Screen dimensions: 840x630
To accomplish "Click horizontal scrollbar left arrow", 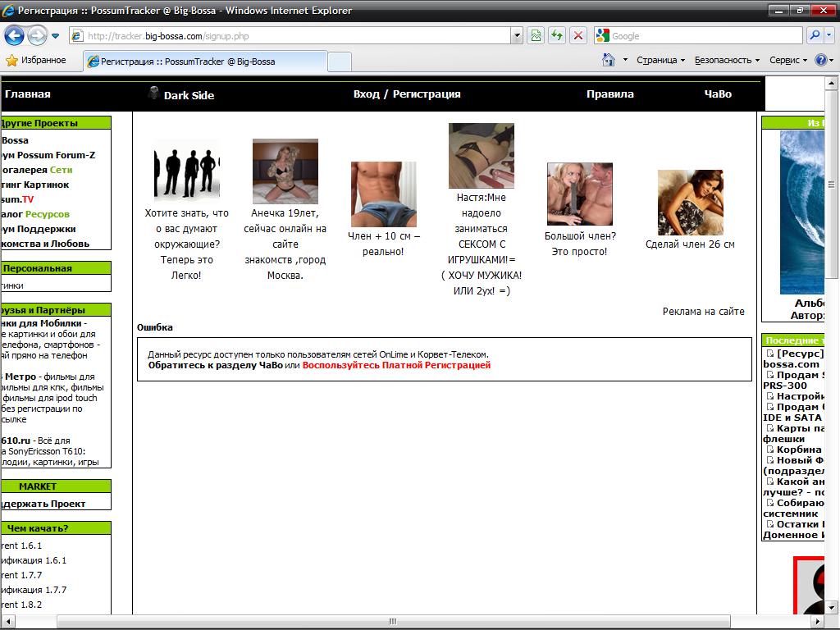I will point(7,622).
